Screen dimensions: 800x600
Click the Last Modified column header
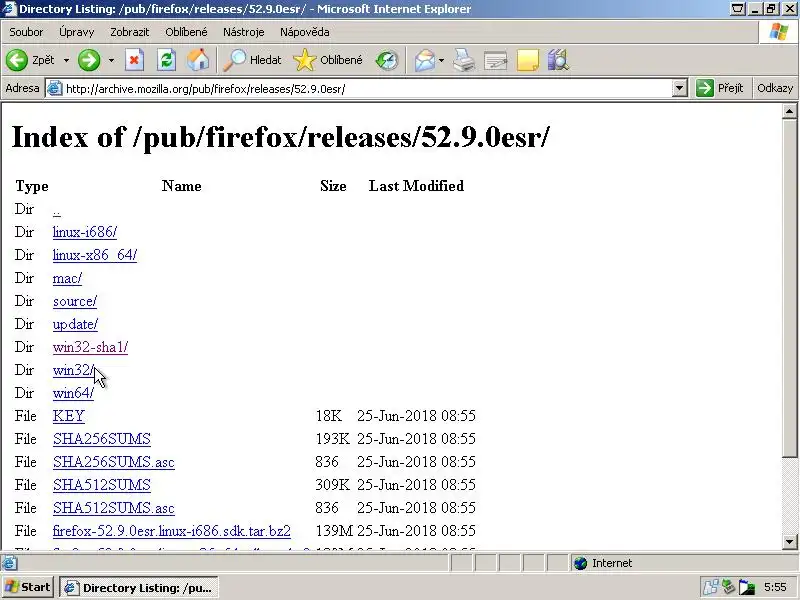click(x=416, y=186)
